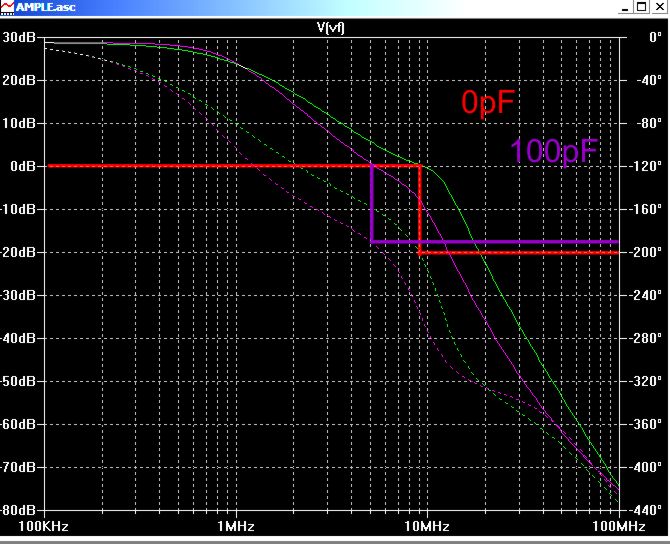Click the -40dB left axis label
670x544 pixels.
(18, 338)
